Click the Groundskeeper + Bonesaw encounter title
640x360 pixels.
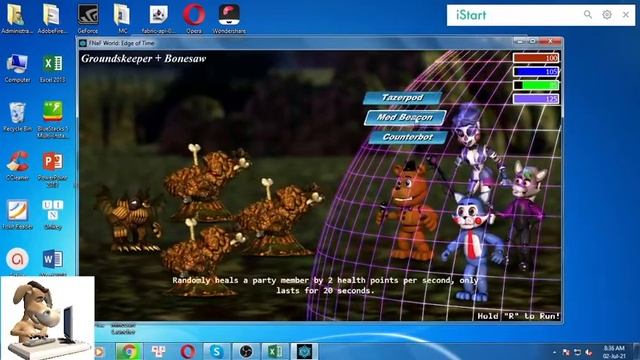[x=144, y=58]
